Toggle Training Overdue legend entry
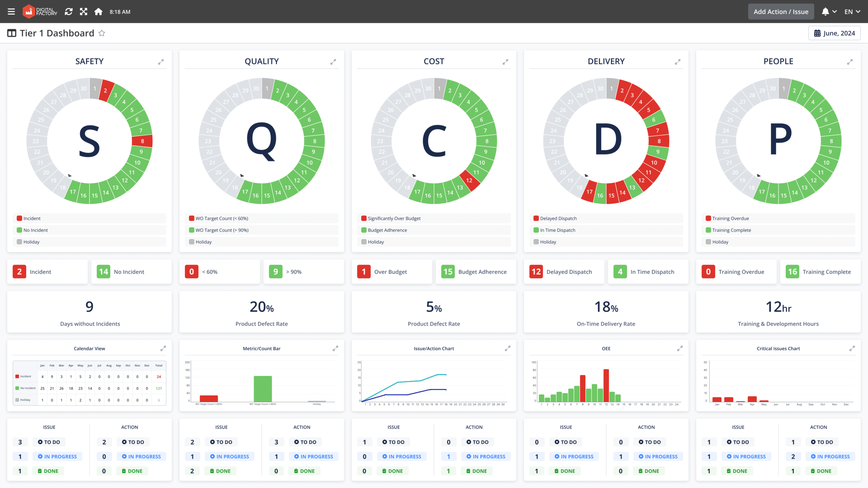The width and height of the screenshot is (868, 488). click(778, 218)
